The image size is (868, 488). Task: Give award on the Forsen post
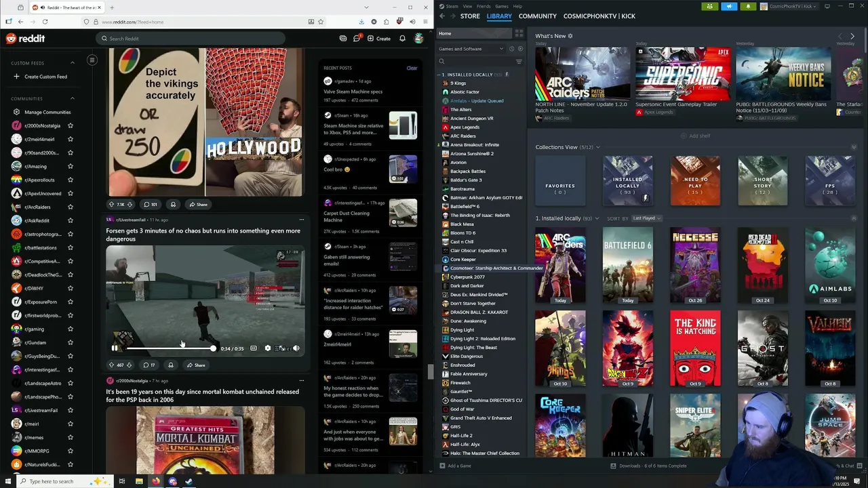pyautogui.click(x=170, y=365)
